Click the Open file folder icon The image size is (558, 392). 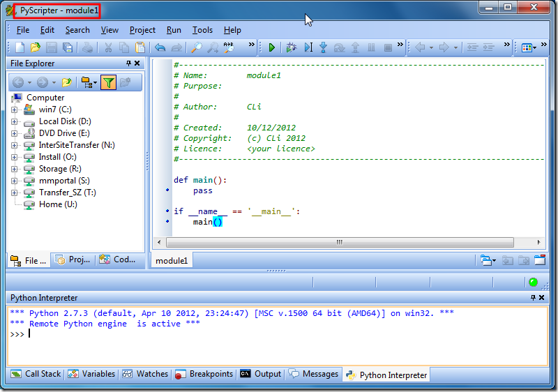(x=35, y=47)
